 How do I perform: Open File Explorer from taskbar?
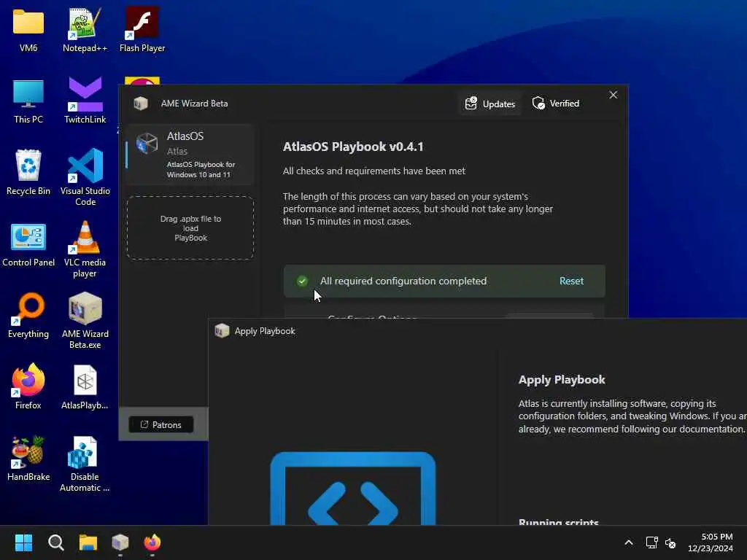tap(88, 542)
